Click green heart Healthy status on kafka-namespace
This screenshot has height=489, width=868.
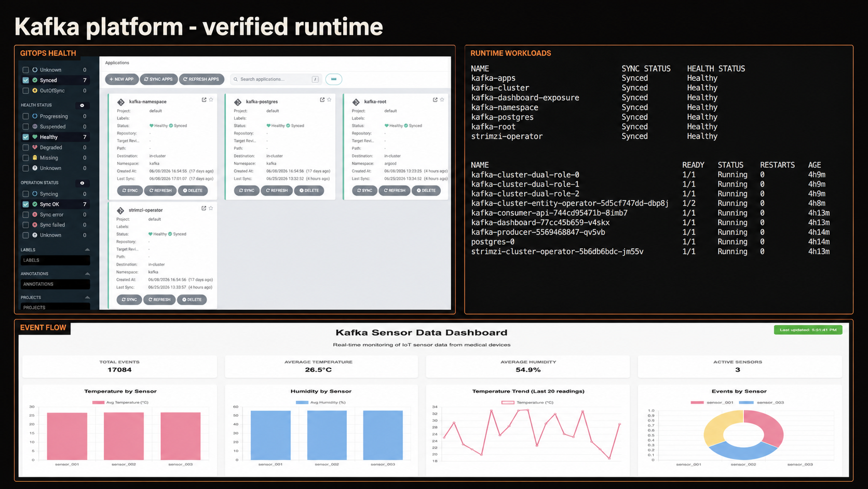(x=152, y=126)
